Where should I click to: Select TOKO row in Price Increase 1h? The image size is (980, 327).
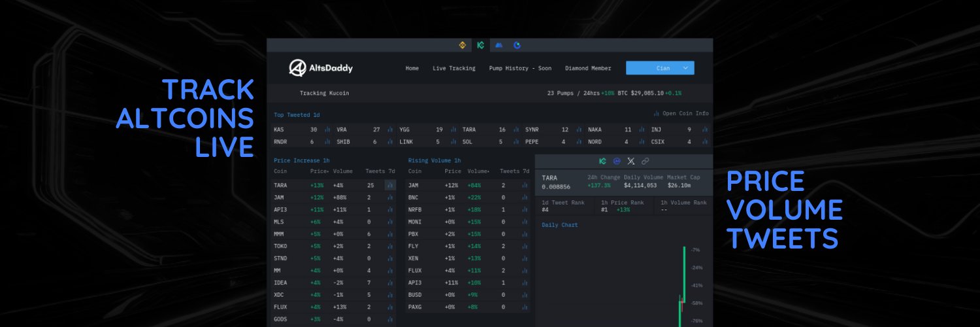tap(334, 246)
